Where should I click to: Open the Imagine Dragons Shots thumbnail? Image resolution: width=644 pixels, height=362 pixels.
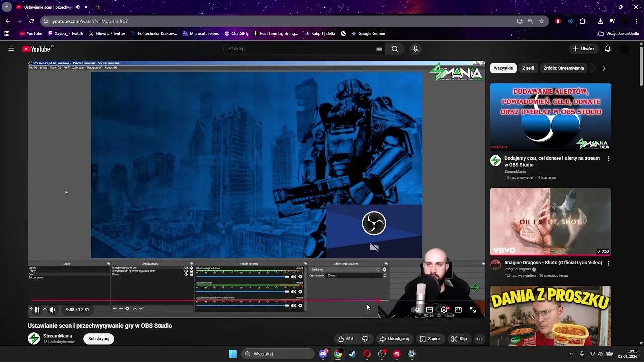(550, 222)
